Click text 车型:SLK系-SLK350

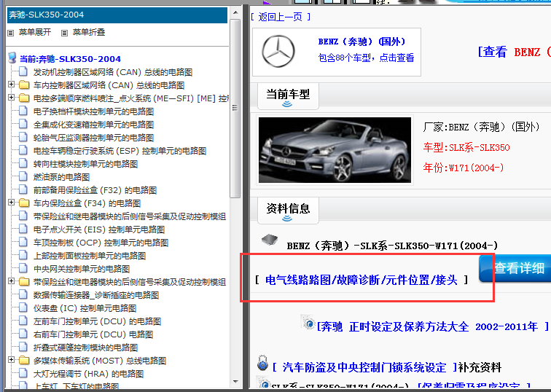pyautogui.click(x=466, y=147)
